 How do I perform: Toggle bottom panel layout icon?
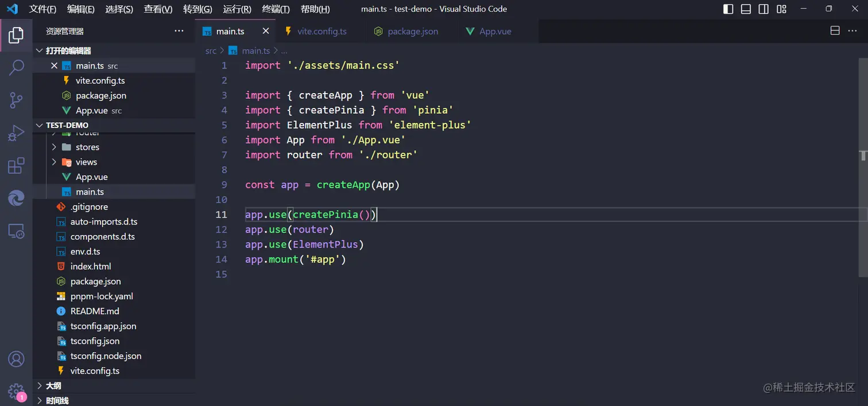pos(746,9)
